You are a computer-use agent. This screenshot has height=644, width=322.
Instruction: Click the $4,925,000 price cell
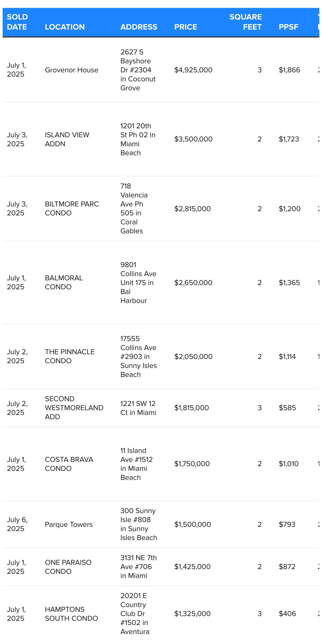(x=193, y=70)
